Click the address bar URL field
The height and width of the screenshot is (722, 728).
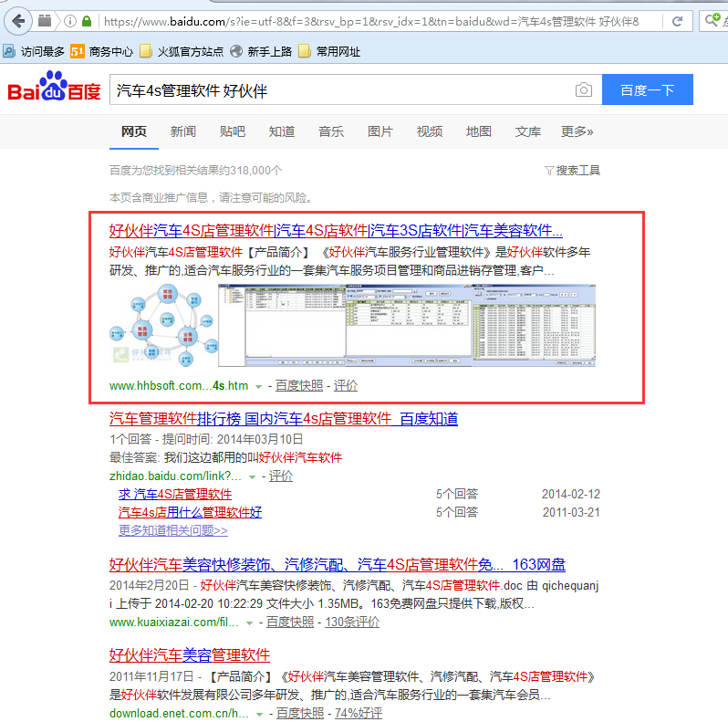pyautogui.click(x=371, y=21)
